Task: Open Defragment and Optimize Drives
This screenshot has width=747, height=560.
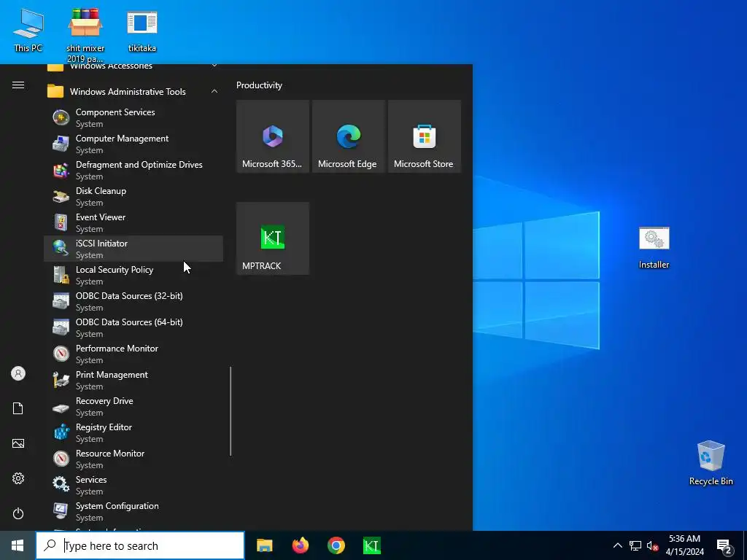Action: pos(133,170)
